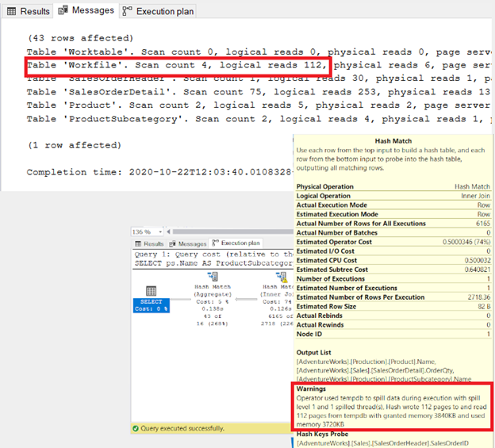Click the Messages tab in lower window
The height and width of the screenshot is (448, 495).
pos(187,243)
